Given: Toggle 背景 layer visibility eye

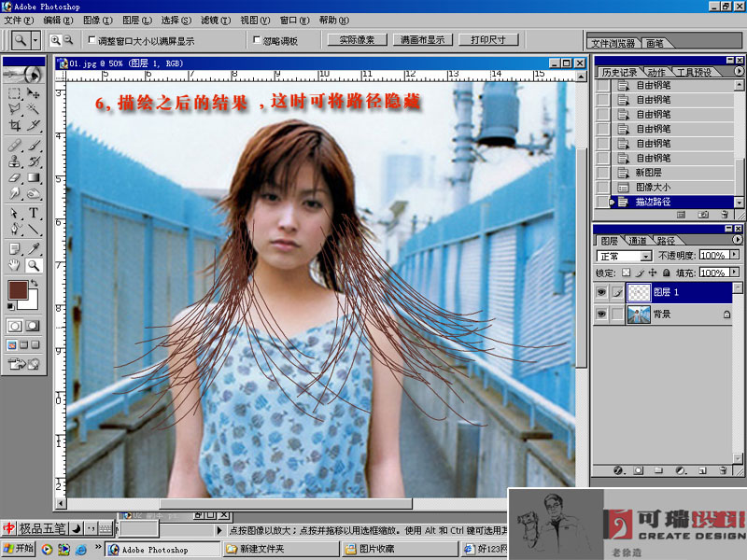Looking at the screenshot, I should click(601, 315).
